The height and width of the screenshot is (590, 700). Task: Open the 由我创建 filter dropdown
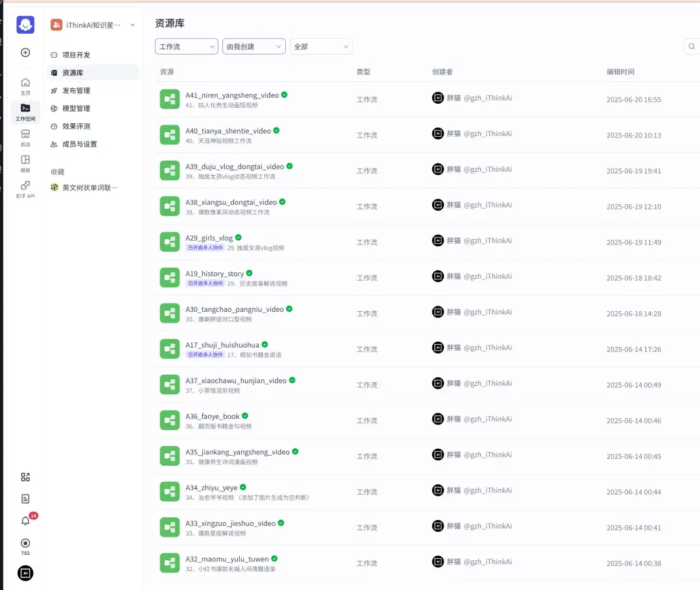pyautogui.click(x=253, y=46)
